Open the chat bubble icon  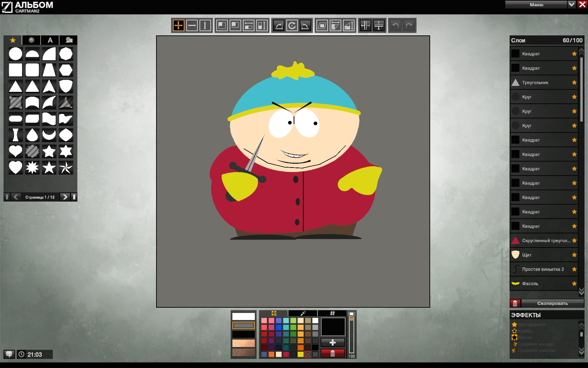9,354
